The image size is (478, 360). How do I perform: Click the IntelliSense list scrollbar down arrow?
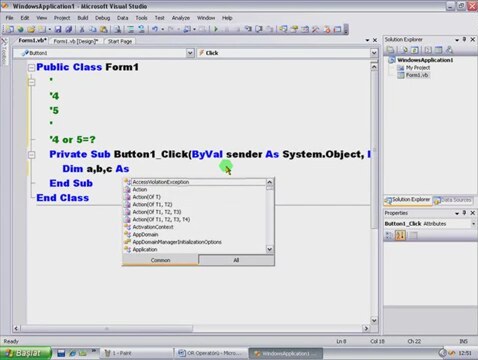[270, 249]
